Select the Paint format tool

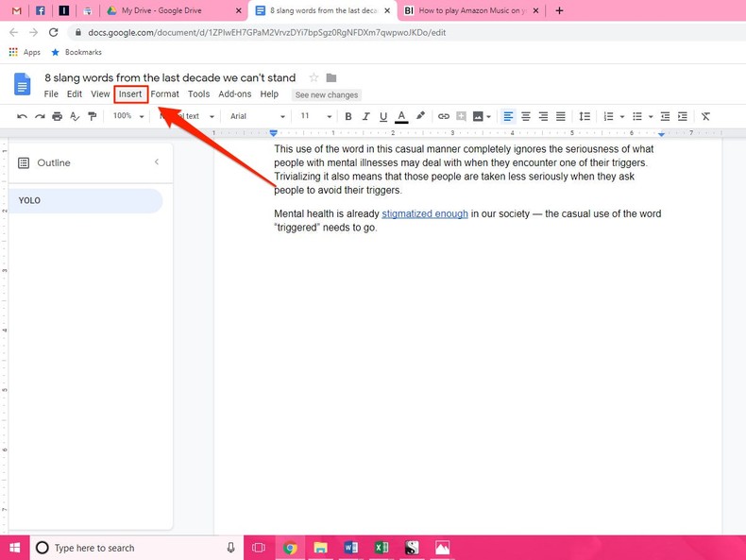[92, 116]
